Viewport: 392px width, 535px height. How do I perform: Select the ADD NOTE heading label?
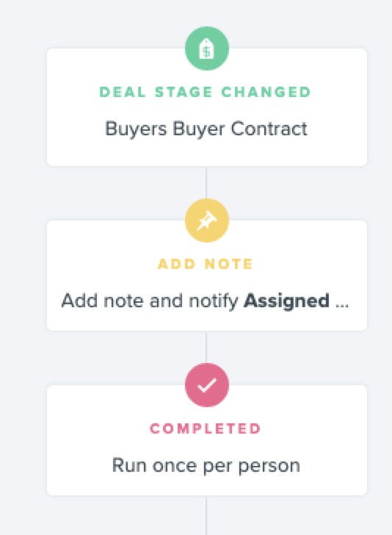206,264
